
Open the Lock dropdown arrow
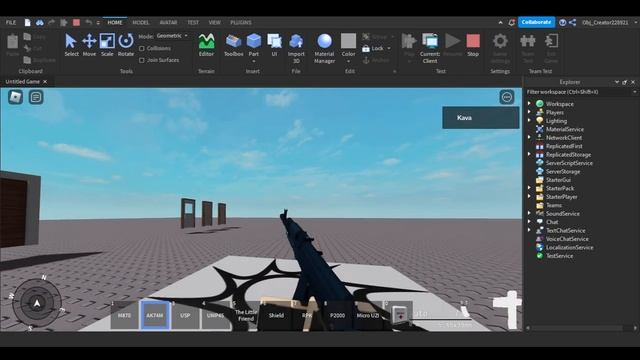coord(389,48)
